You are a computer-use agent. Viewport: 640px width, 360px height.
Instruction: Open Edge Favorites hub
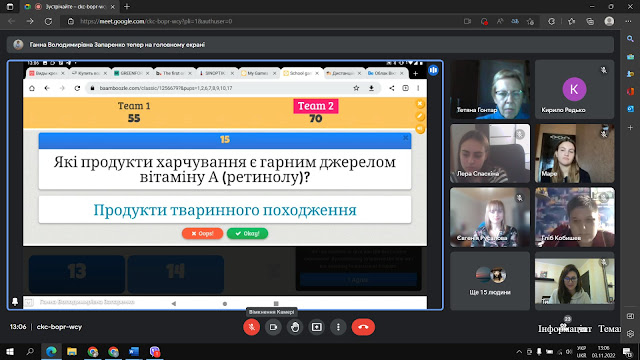571,21
